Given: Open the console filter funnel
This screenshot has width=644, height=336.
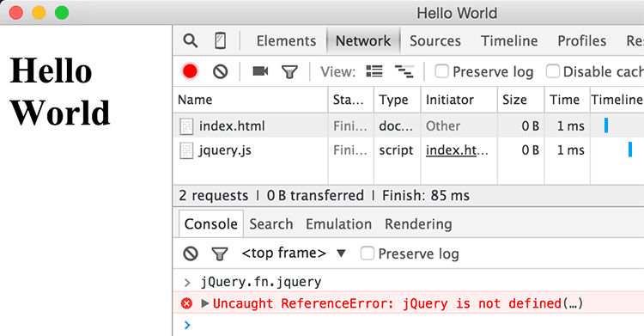Looking at the screenshot, I should click(x=219, y=254).
